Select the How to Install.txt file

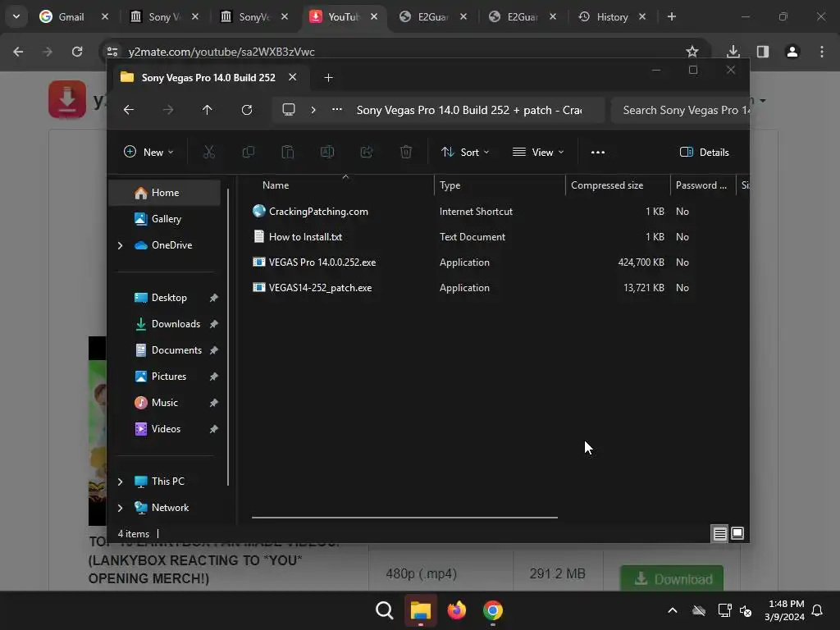pos(305,237)
